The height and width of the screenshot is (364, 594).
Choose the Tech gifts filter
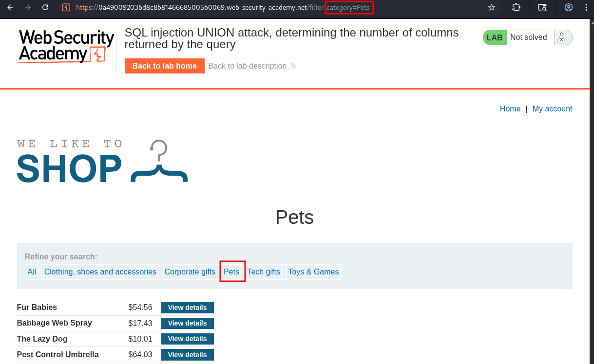(264, 272)
